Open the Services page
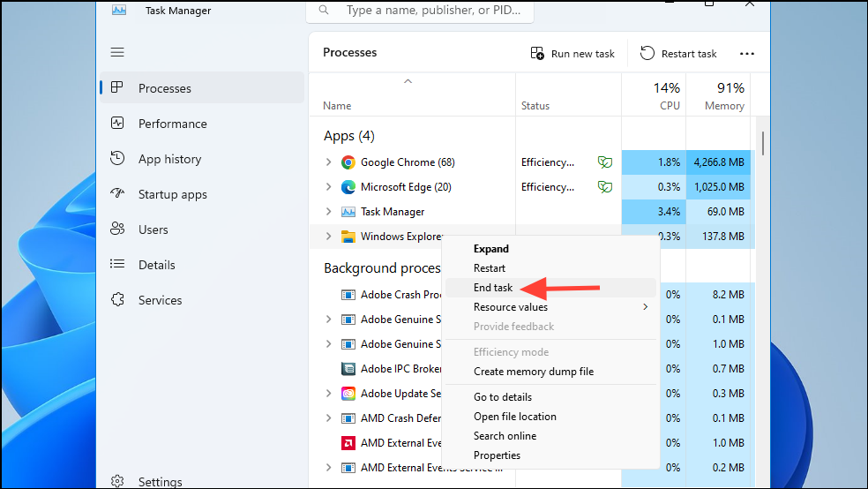Image resolution: width=868 pixels, height=489 pixels. pos(201,300)
